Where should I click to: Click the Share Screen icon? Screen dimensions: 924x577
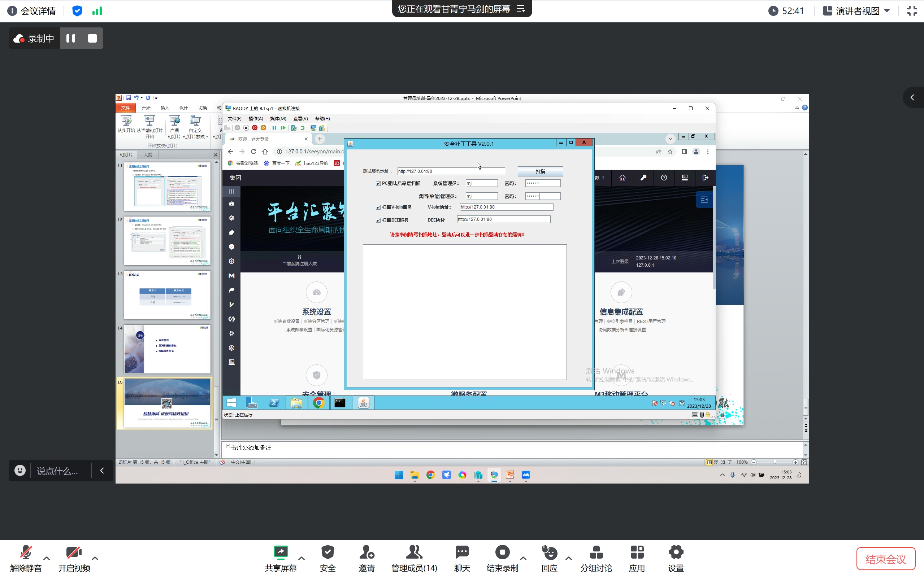(281, 552)
